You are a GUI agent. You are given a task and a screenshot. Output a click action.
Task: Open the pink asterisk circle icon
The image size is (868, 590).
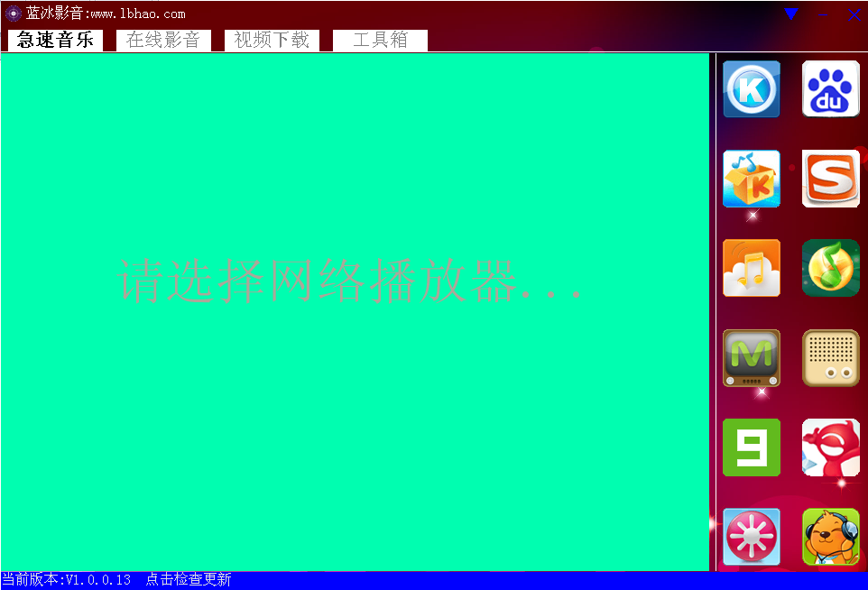[x=752, y=537]
